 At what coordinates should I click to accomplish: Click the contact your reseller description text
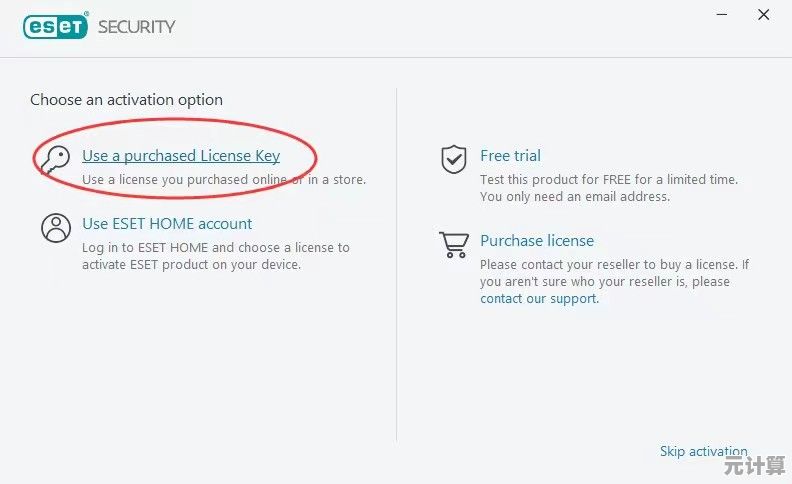click(x=614, y=273)
